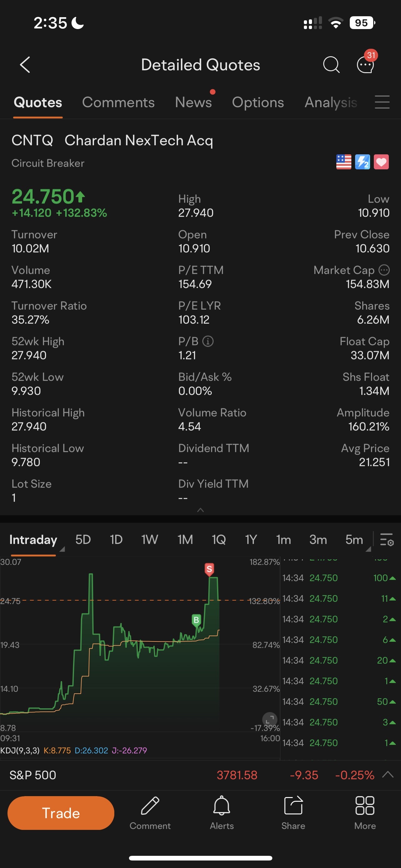Tap the KDJ(9,3,3) indicator label
Viewport: 401px width, 868px height.
tap(20, 751)
